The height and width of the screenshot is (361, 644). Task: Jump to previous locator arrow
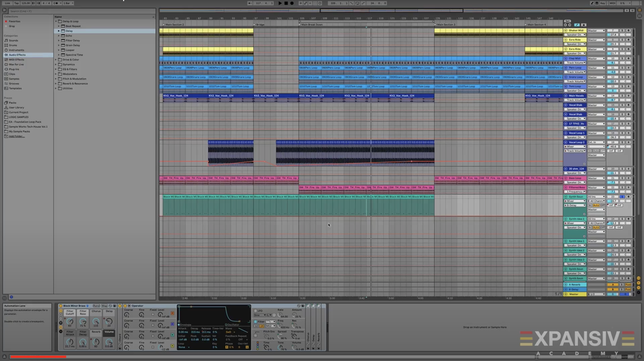tap(566, 25)
